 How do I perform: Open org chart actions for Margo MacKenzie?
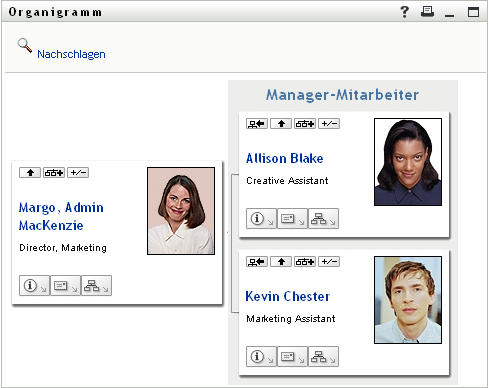click(x=96, y=286)
